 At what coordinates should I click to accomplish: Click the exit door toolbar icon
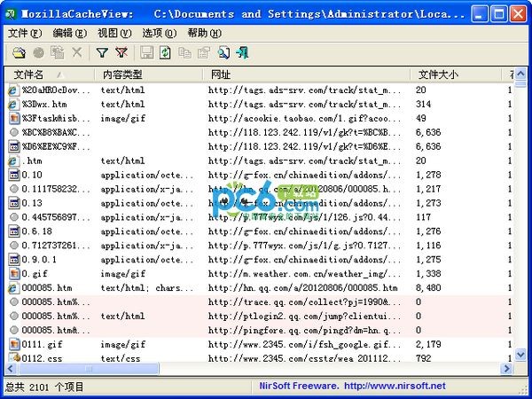242,52
